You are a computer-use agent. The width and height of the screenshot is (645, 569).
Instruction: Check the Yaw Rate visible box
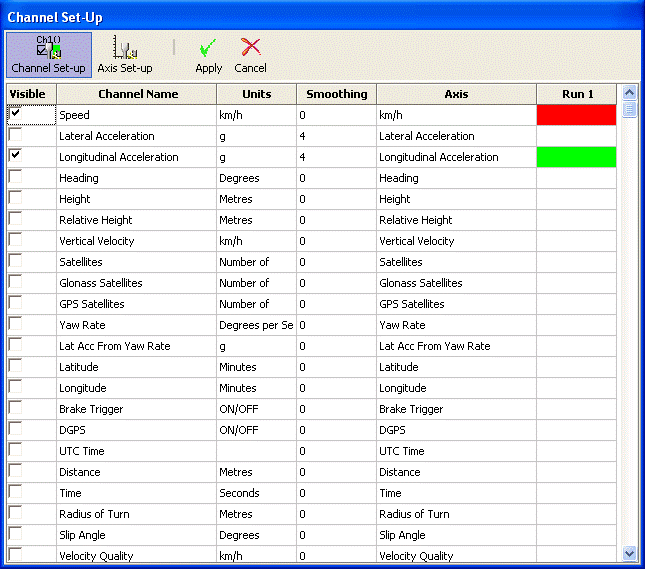pos(16,323)
